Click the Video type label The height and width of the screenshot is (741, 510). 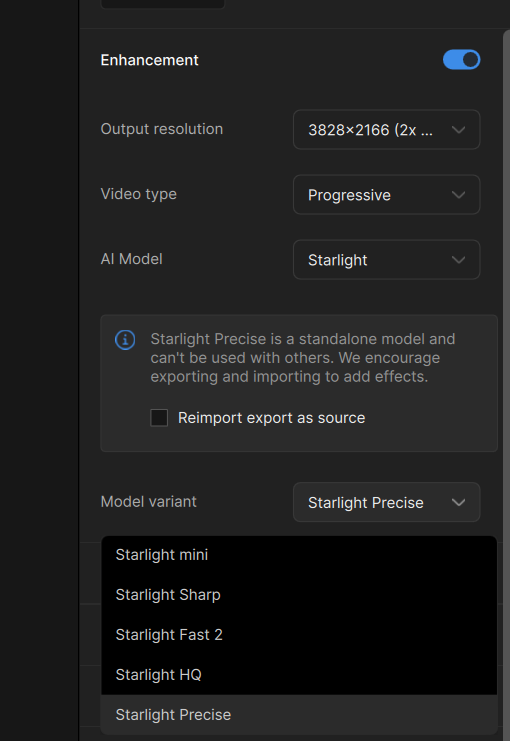138,194
